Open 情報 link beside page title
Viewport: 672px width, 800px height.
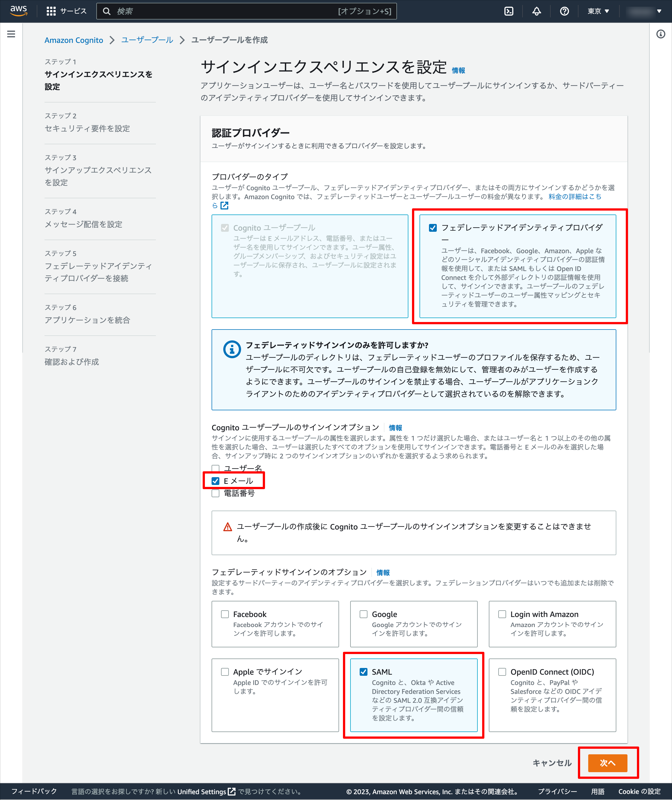458,70
